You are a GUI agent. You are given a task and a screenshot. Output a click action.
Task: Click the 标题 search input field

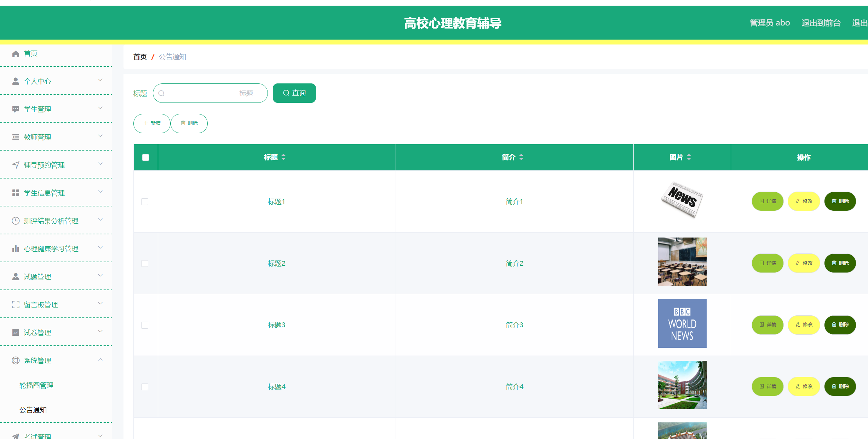[210, 93]
